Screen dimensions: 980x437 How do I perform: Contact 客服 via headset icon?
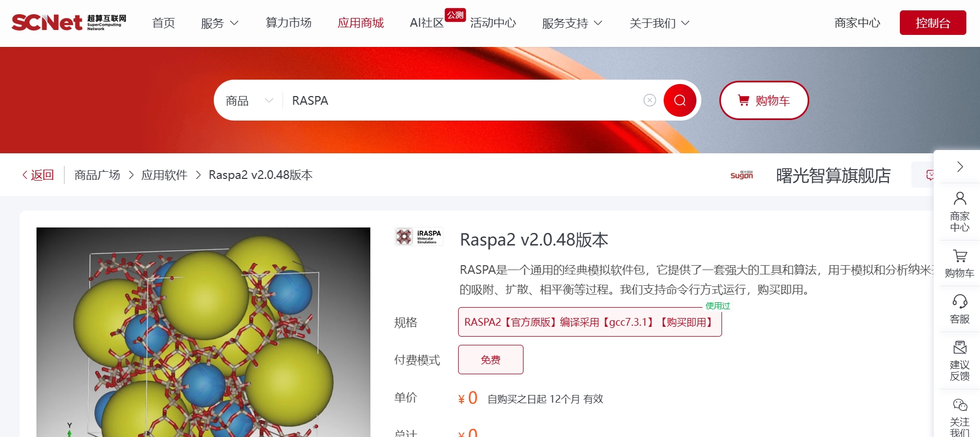959,309
